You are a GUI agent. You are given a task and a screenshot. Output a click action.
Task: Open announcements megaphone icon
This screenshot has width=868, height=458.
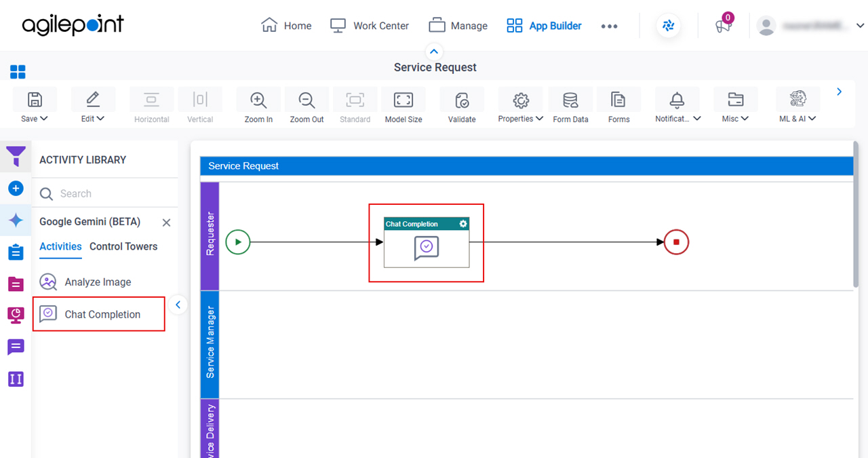724,26
